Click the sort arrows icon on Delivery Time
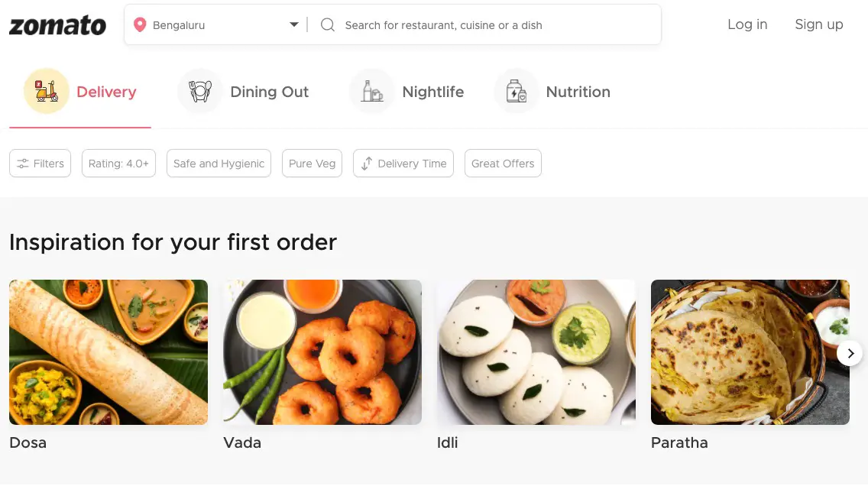 coord(365,163)
